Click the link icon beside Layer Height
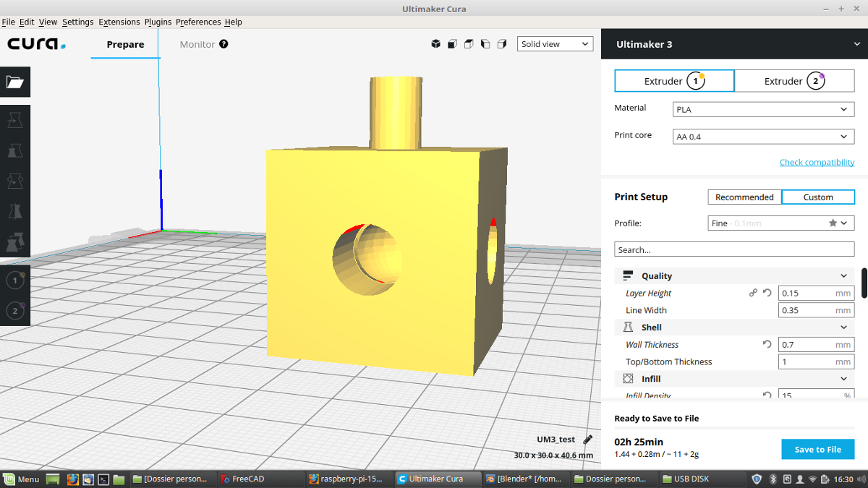 [753, 294]
